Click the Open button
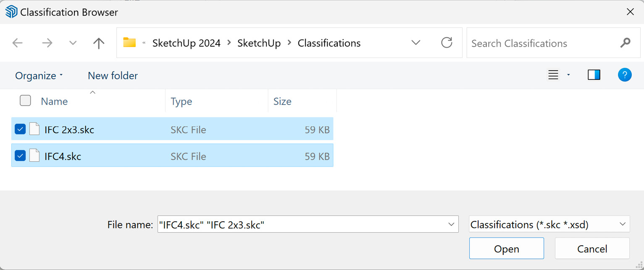This screenshot has height=270, width=644. [x=507, y=249]
